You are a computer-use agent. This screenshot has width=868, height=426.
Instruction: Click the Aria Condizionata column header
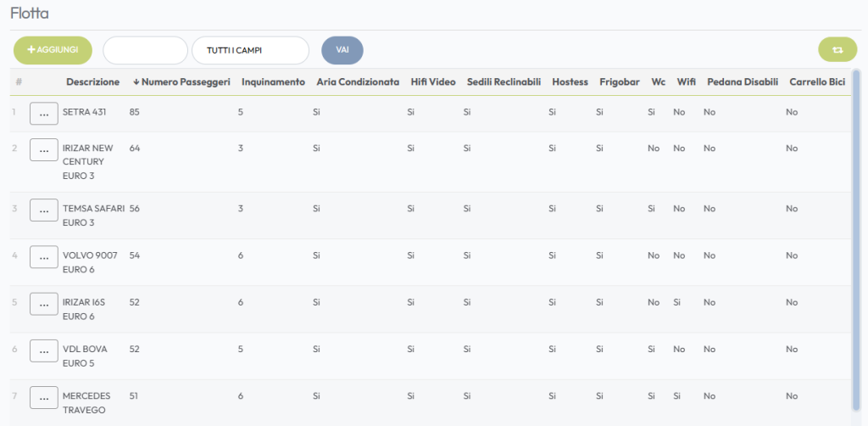358,82
